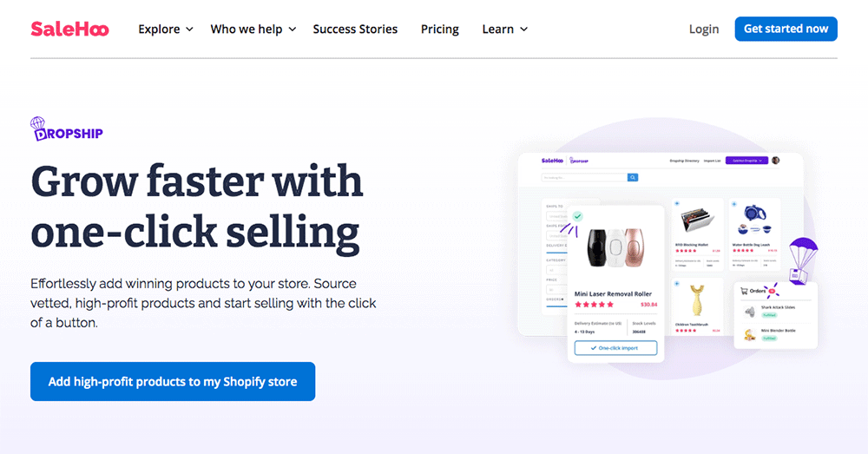
Task: Click plus icon on Children Toothbrush card
Action: click(x=677, y=282)
